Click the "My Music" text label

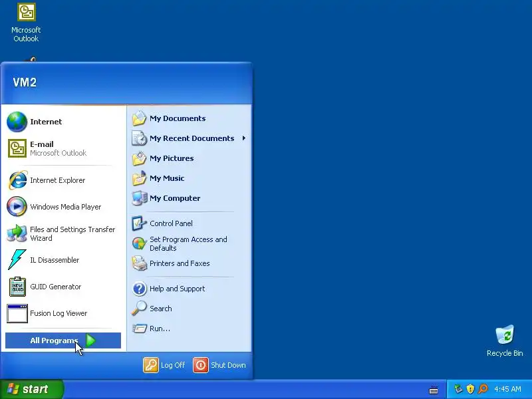click(167, 178)
